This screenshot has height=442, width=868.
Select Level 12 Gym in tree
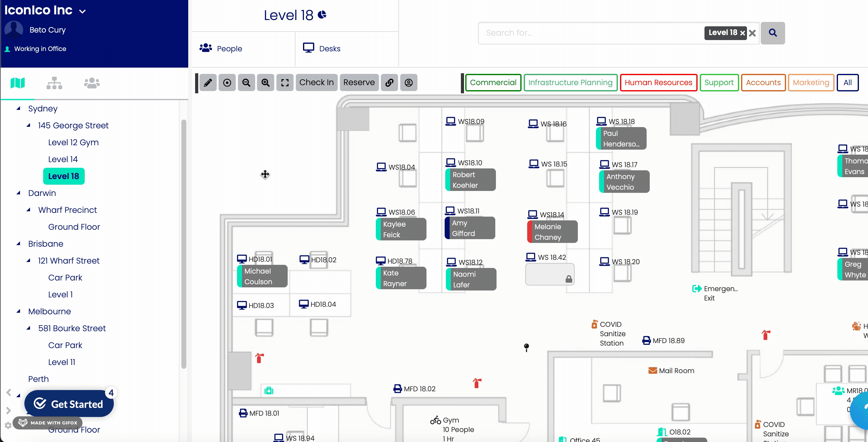click(73, 142)
